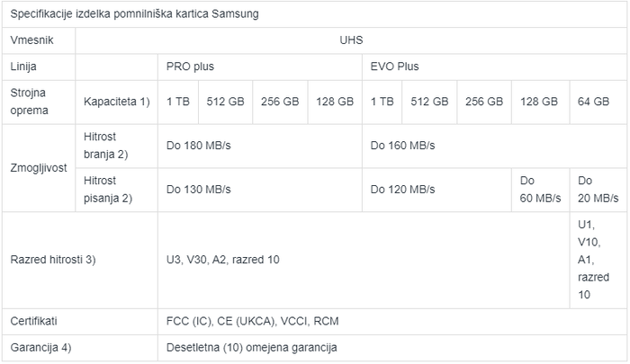This screenshot has height=364, width=630.
Task: Select the U3, V30, A2 speed class cell
Action: click(223, 260)
